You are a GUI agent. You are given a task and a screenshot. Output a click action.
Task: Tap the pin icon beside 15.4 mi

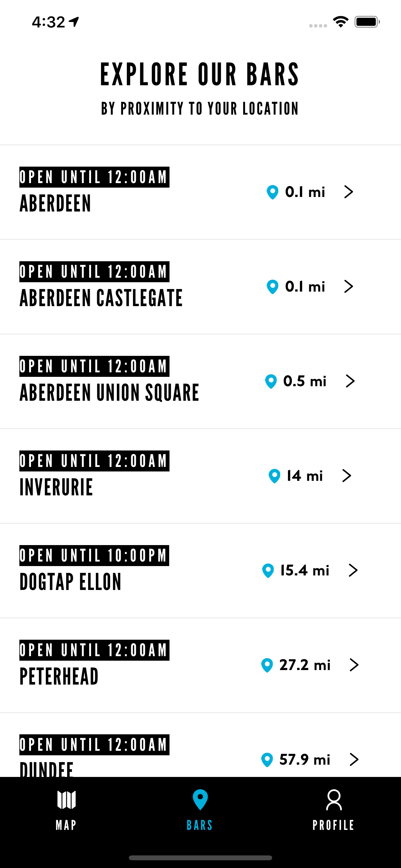268,571
